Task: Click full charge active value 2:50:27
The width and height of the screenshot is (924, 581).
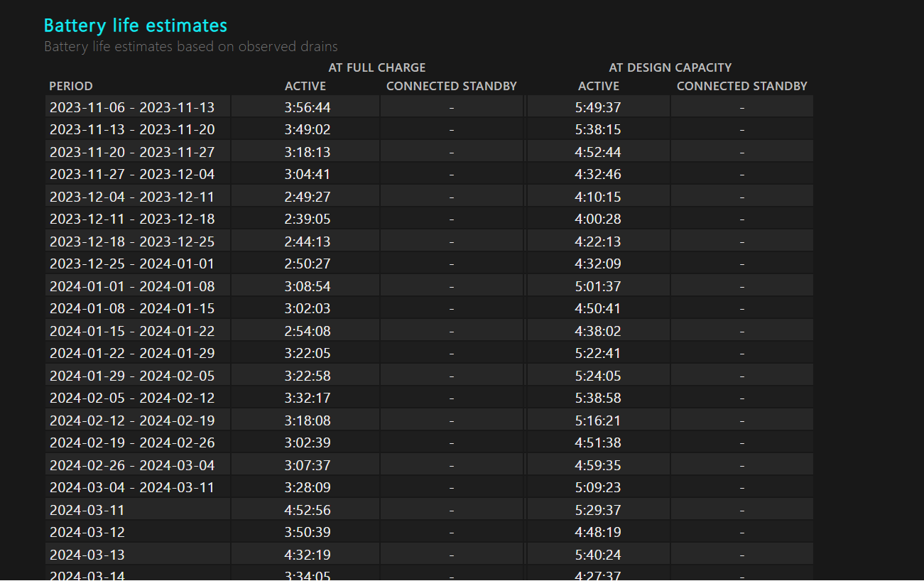Action: (x=308, y=264)
